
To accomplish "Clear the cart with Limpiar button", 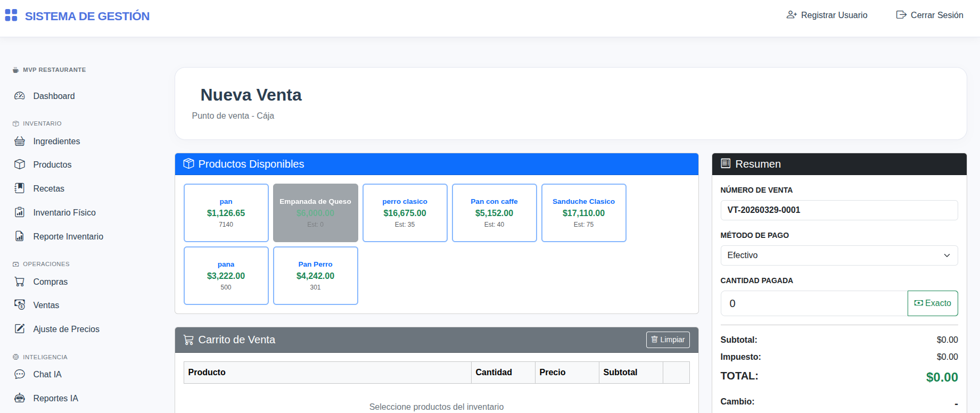I will [668, 340].
